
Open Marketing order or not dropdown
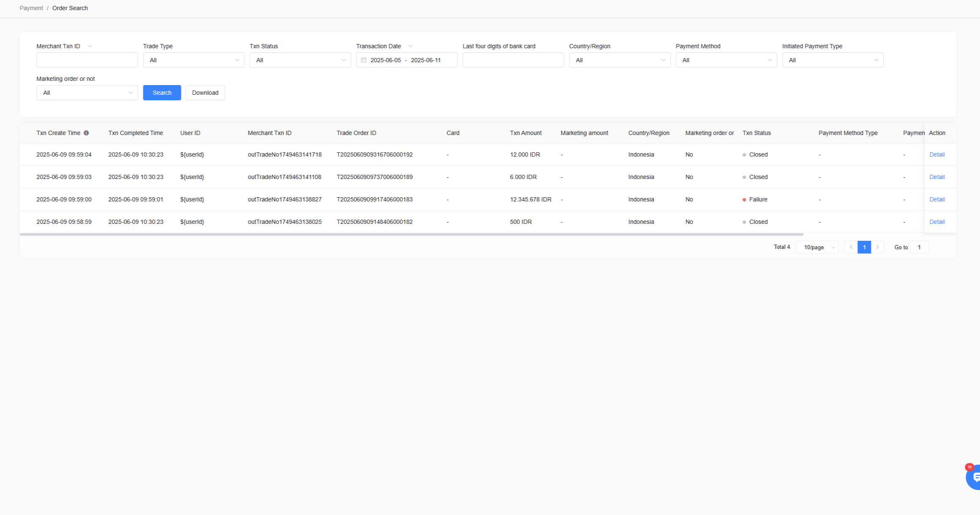[87, 93]
